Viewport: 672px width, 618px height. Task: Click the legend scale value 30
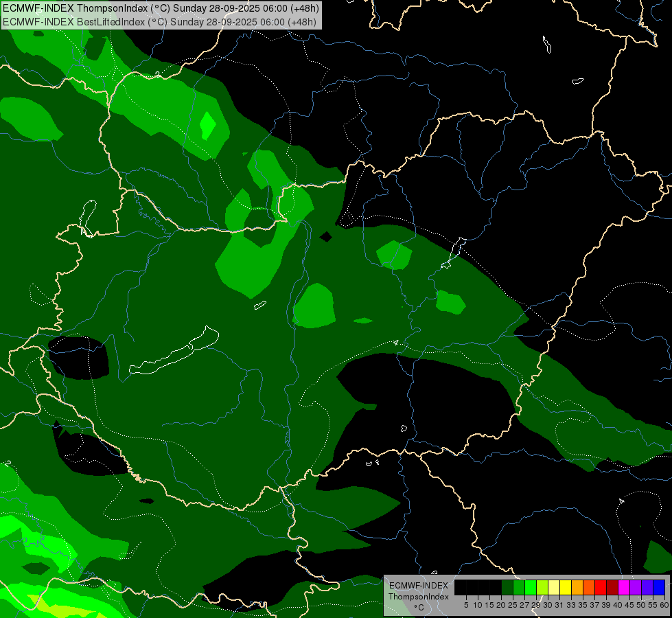[548, 605]
